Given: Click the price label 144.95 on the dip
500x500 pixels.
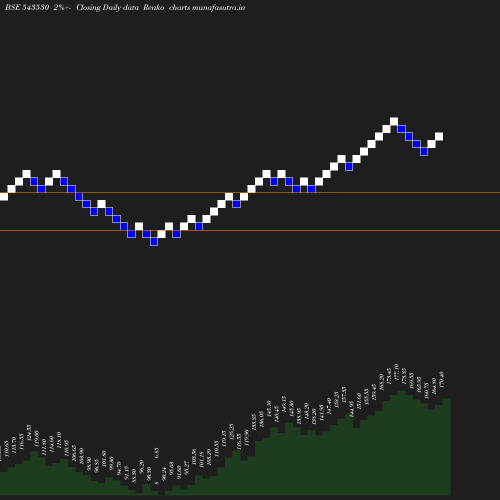Looking at the screenshot, I should point(351,409).
